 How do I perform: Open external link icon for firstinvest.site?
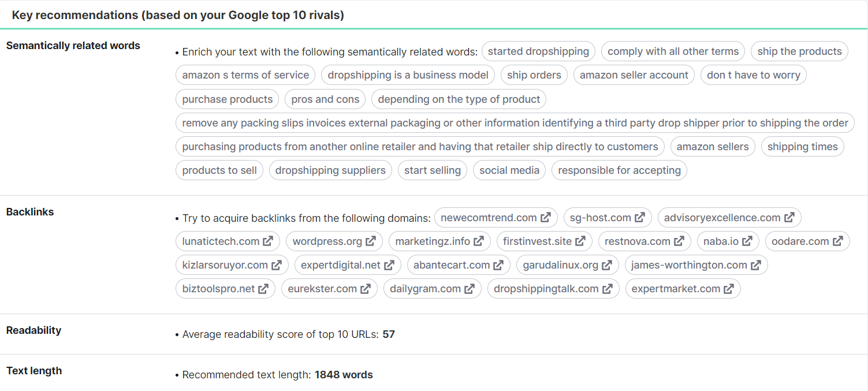pyautogui.click(x=580, y=241)
